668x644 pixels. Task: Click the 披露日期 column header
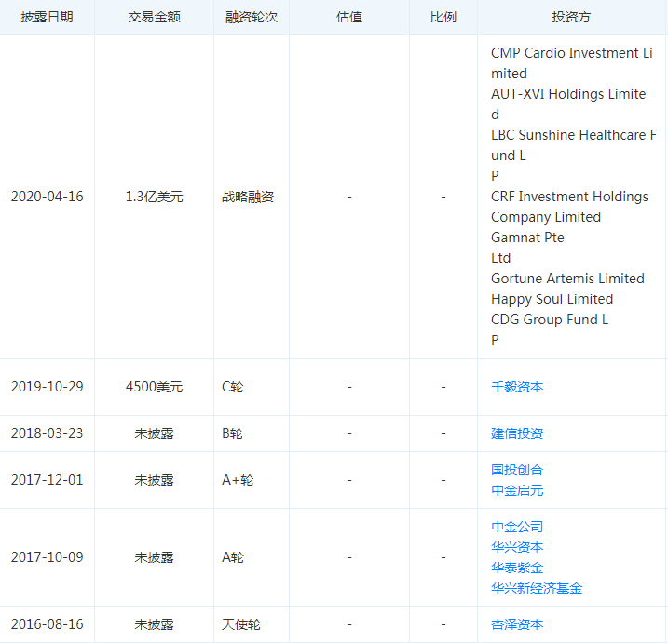pos(47,17)
